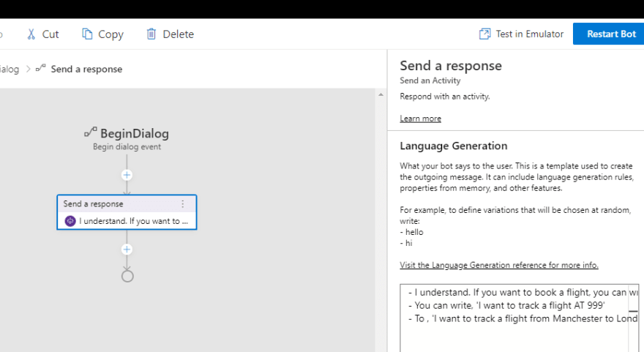This screenshot has width=644, height=352.
Task: Click the canvas scrollbar up arrow
Action: click(x=381, y=94)
